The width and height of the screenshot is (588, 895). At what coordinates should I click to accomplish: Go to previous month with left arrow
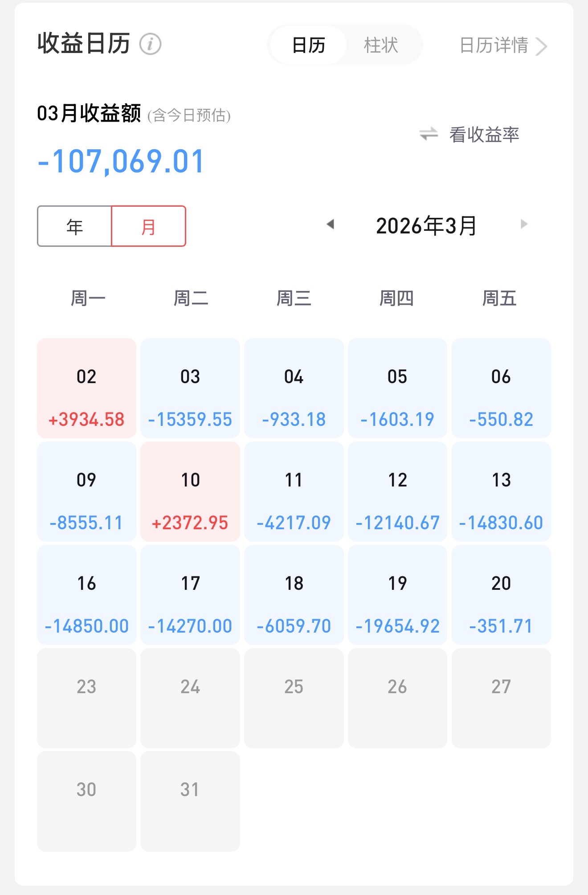(330, 224)
